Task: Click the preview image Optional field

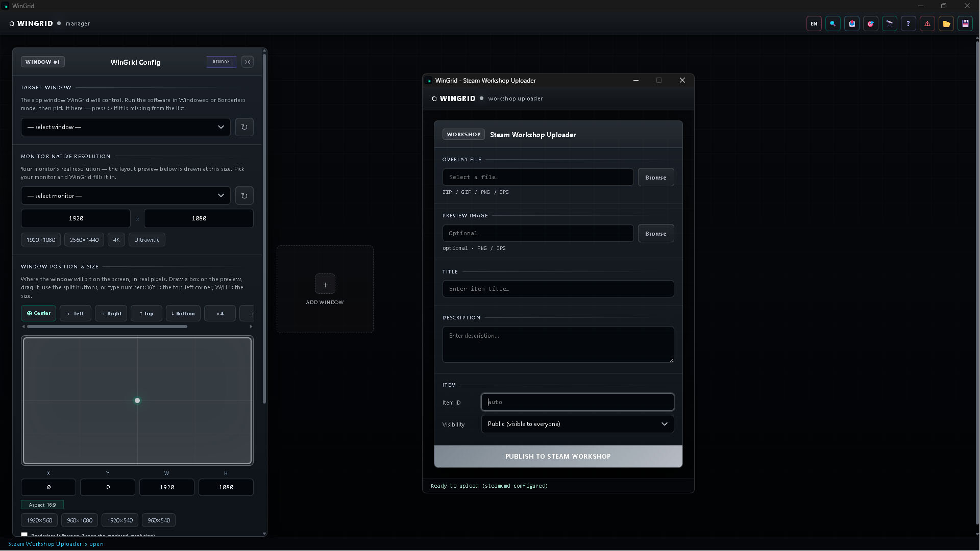Action: (x=538, y=233)
